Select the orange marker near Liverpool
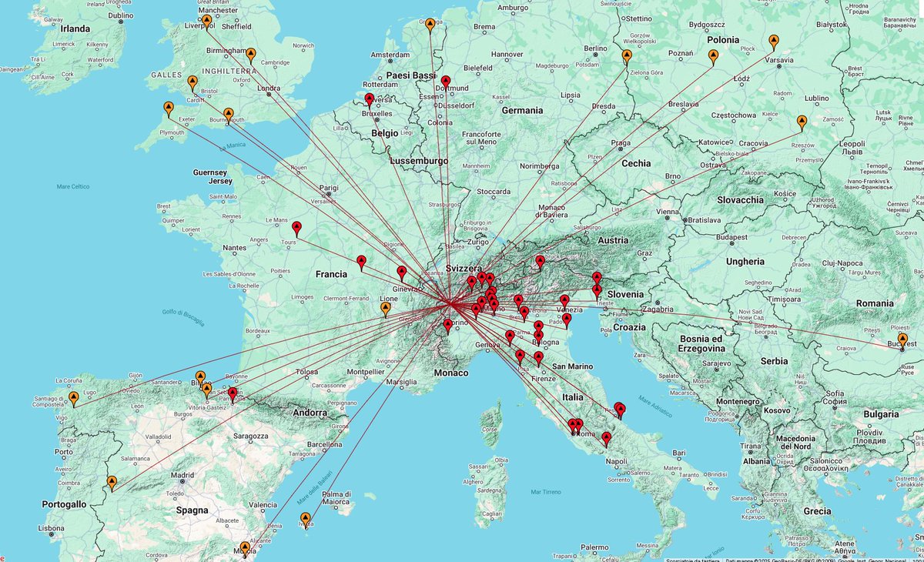Screen dimensions: 924x562 (x=206, y=22)
